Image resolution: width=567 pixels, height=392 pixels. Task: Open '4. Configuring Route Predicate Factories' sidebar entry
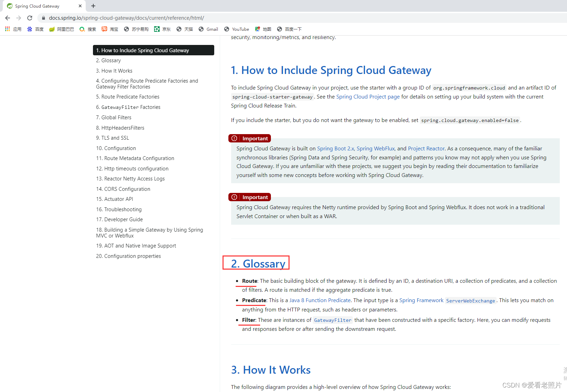pyautogui.click(x=147, y=84)
